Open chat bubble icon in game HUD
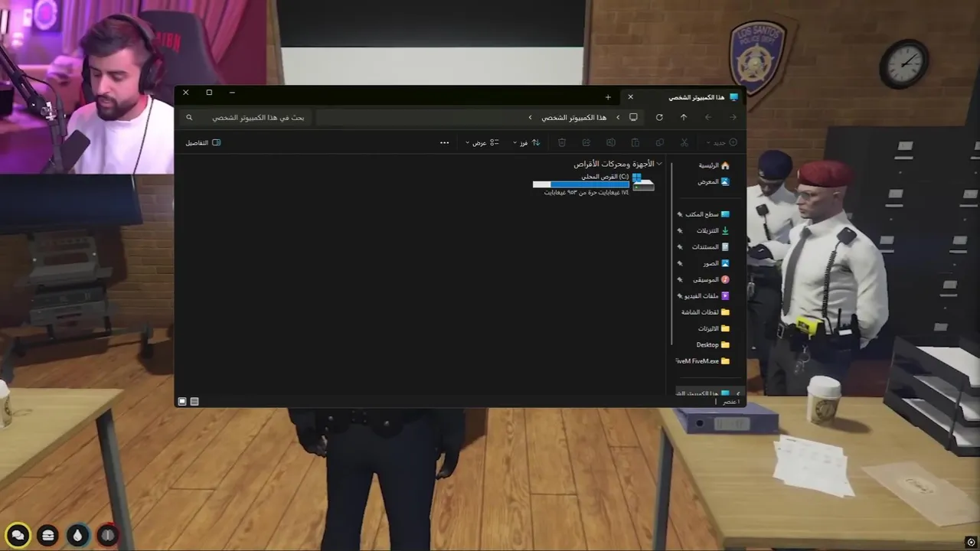 pyautogui.click(x=18, y=535)
